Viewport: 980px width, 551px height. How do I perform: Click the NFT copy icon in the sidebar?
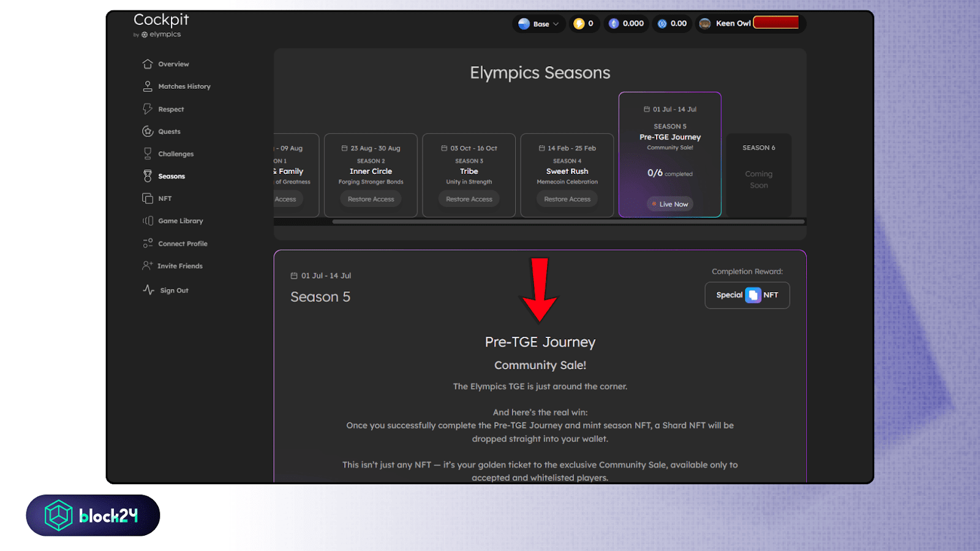click(x=148, y=198)
